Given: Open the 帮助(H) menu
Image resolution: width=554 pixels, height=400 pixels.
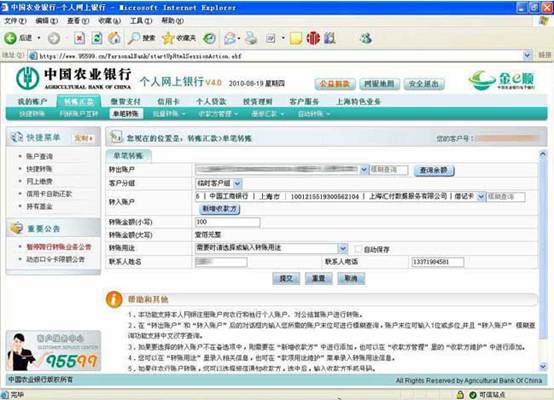Looking at the screenshot, I should 172,21.
